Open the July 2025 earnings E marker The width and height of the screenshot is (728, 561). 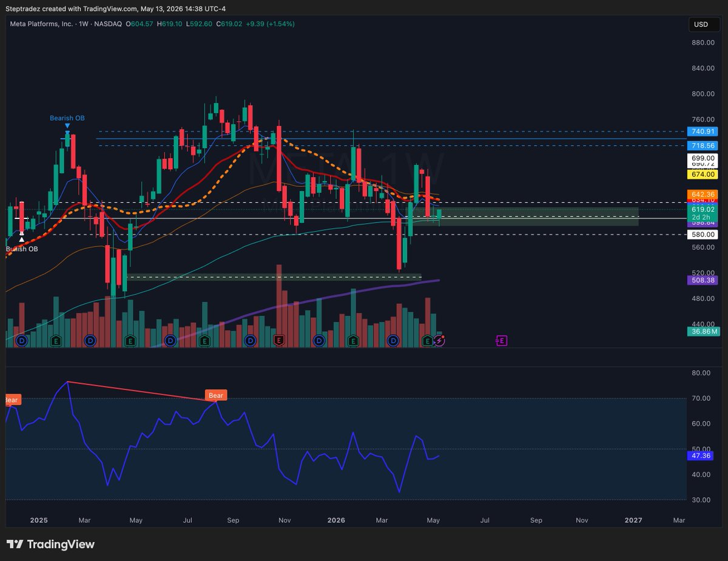point(204,341)
